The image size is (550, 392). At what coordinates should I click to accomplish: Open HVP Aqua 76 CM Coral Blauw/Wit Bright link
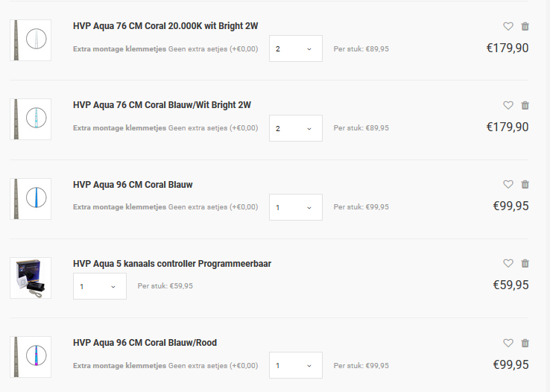point(162,105)
